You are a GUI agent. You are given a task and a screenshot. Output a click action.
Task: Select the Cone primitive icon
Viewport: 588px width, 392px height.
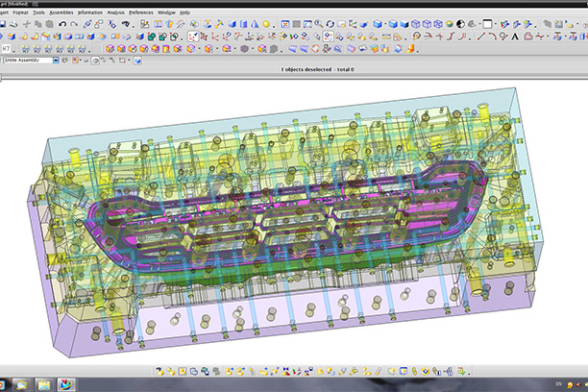[x=253, y=23]
